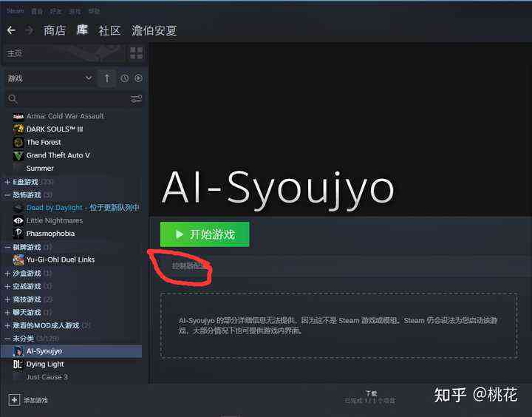Expand the 沙盒游戏 collection

[7, 274]
